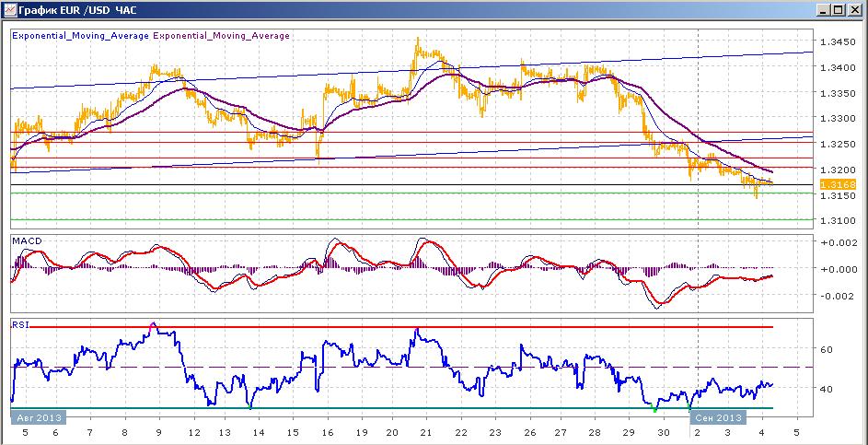Click the 1.3200 price axis label

click(838, 170)
